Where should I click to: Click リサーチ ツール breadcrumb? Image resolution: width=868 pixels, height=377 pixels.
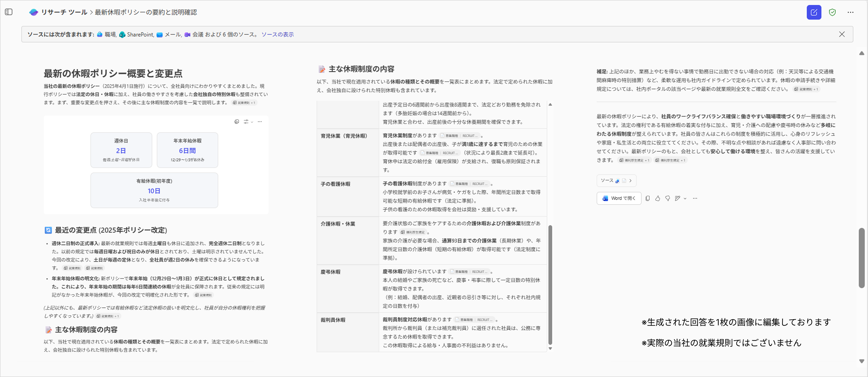point(64,12)
